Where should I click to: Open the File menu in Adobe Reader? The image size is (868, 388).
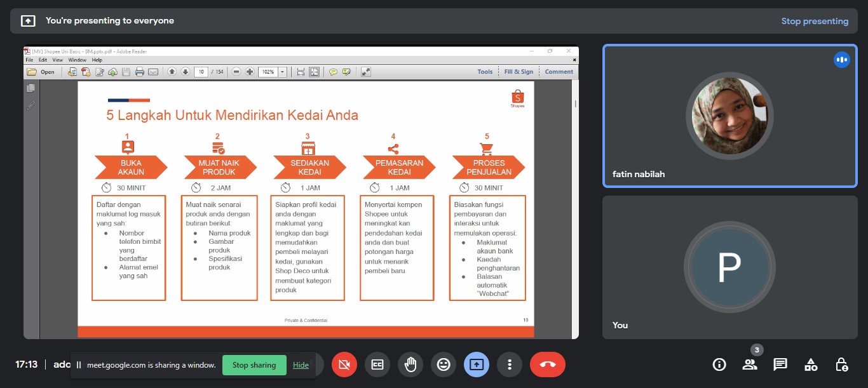coord(29,60)
